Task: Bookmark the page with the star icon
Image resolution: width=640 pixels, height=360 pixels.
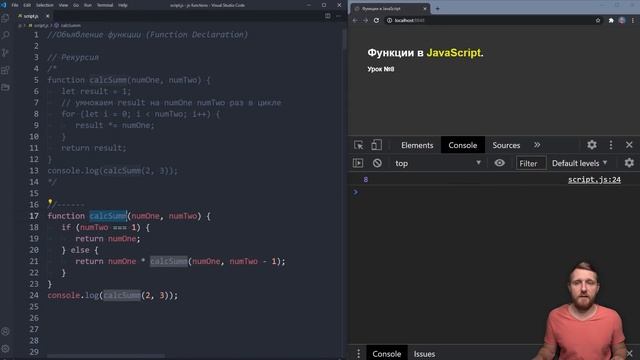Action: (x=598, y=20)
